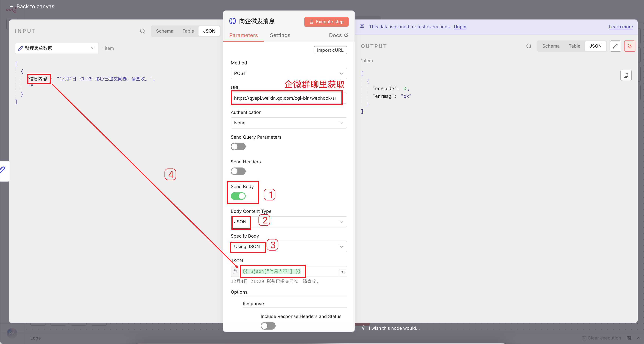
Task: Switch to the Settings tab
Action: click(280, 35)
